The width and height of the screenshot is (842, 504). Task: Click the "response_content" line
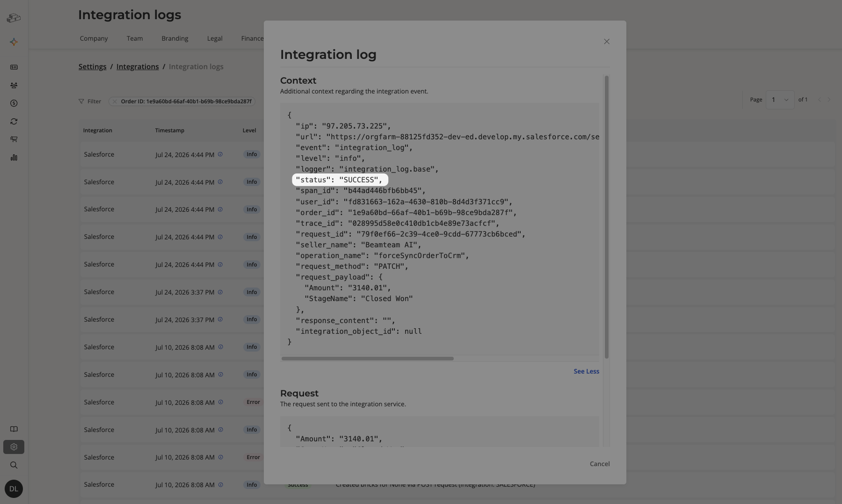pos(345,321)
